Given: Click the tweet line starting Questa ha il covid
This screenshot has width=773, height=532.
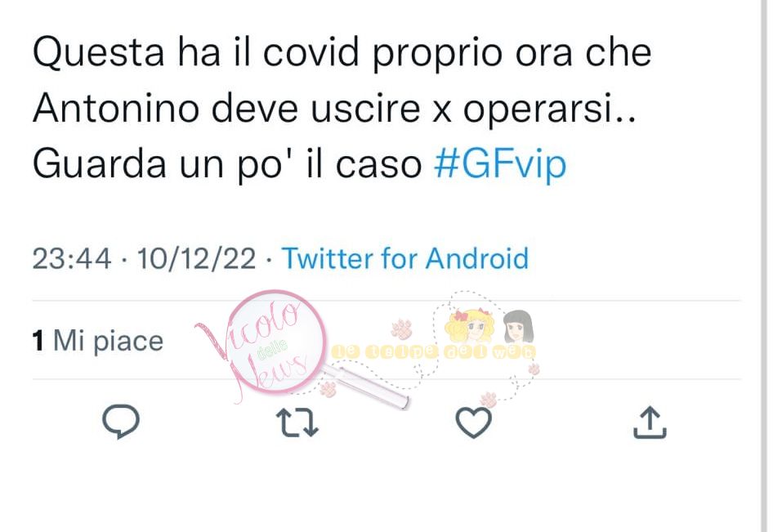Looking at the screenshot, I should click(342, 53).
